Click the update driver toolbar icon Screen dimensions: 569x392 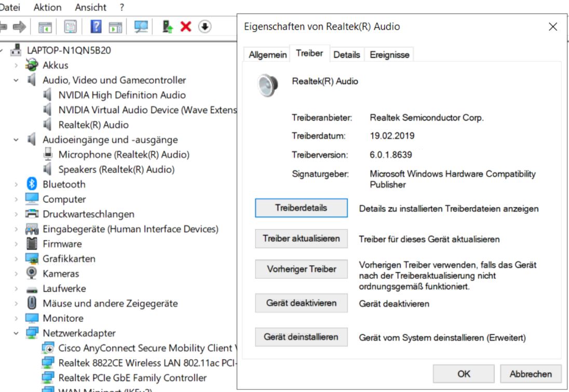coord(167,26)
